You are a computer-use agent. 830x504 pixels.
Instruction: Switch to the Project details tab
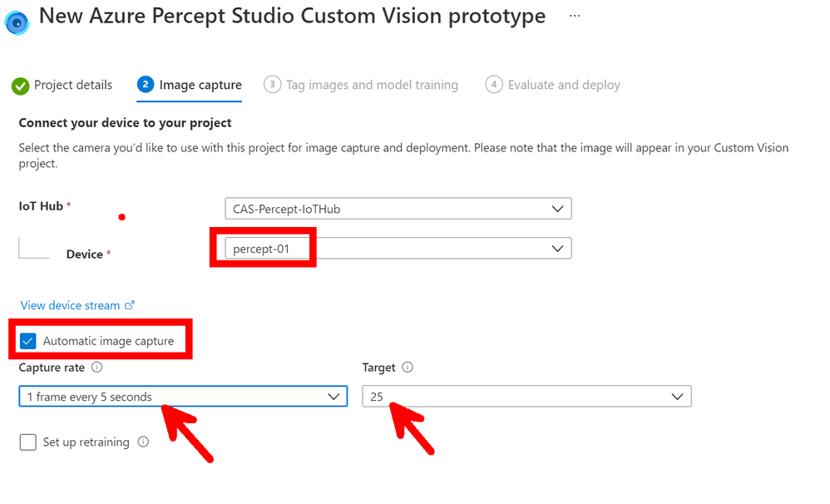[72, 85]
